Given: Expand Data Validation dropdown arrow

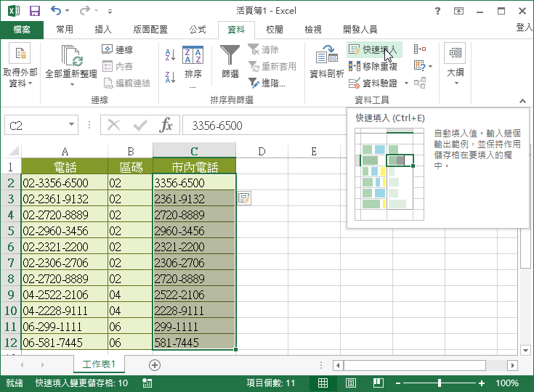Looking at the screenshot, I should (406, 83).
